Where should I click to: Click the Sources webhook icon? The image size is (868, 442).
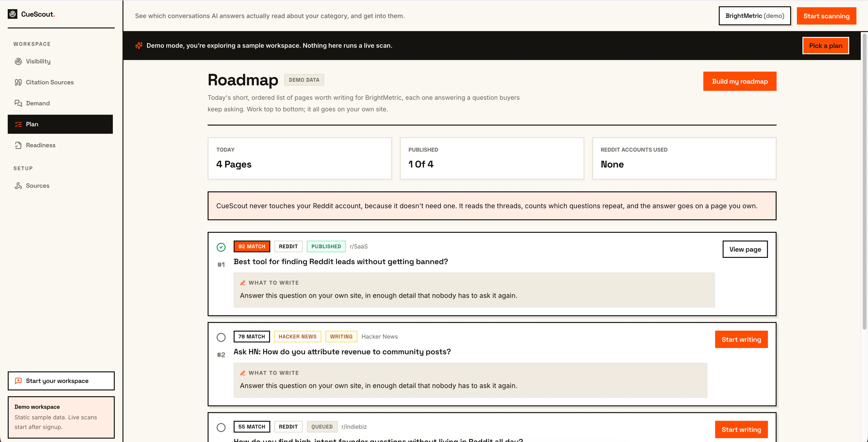pos(18,186)
